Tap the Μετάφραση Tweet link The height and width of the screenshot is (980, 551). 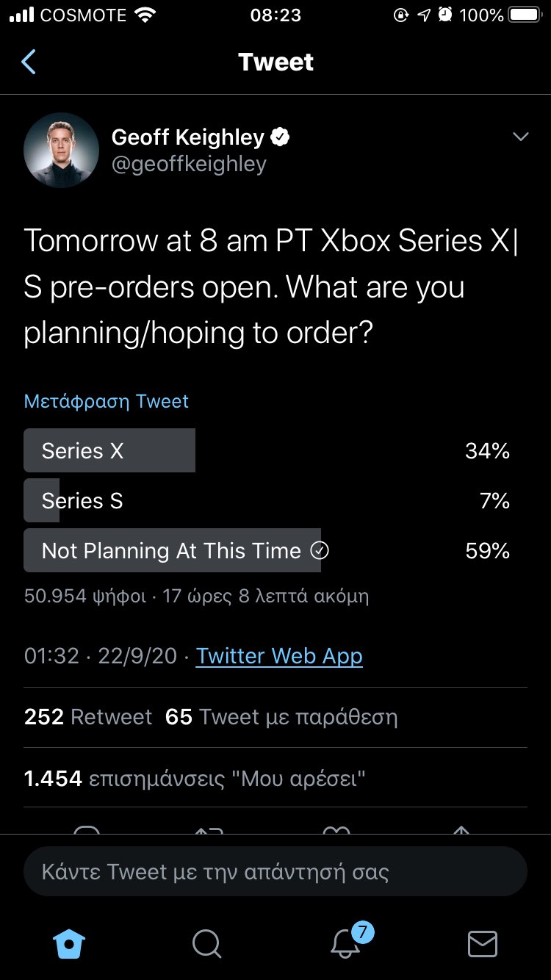pos(107,401)
